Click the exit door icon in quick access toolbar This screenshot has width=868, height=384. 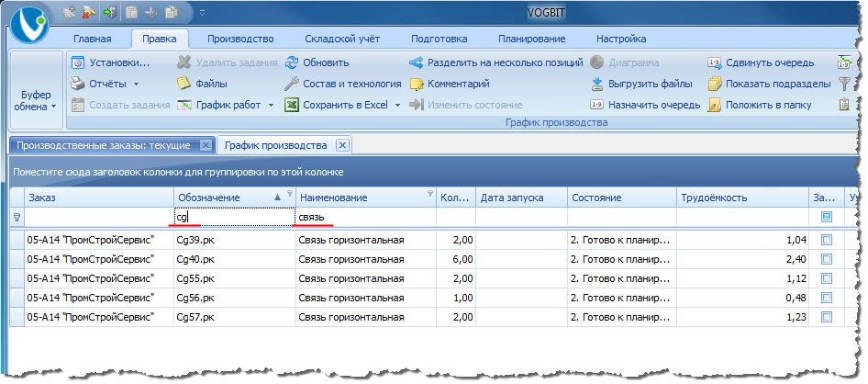point(109,11)
